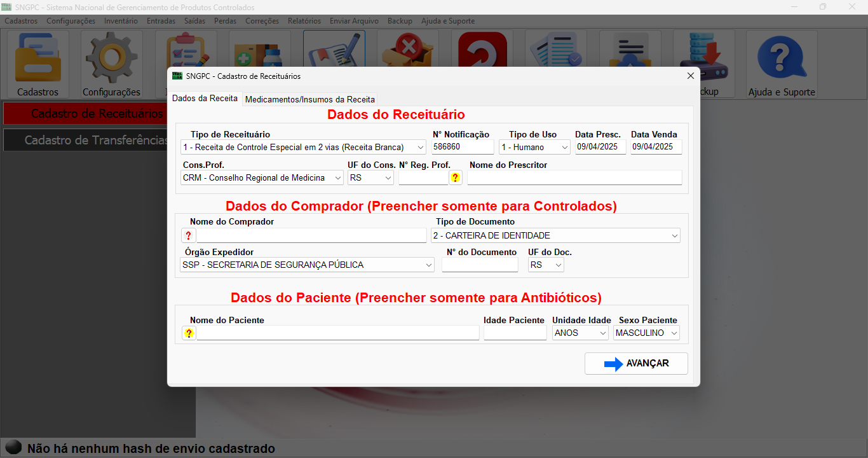Click red question icon beside Nome do Comprador
The image size is (868, 458).
(x=188, y=236)
